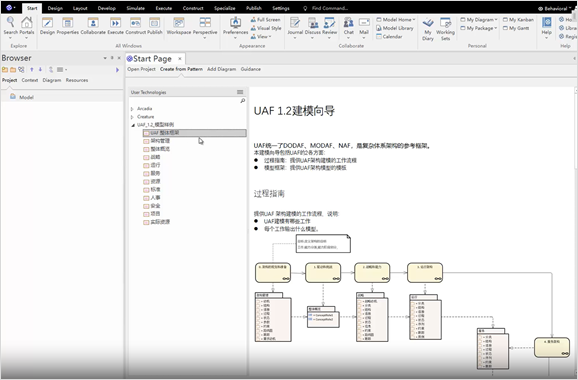Open My Diary icon

pos(428,23)
